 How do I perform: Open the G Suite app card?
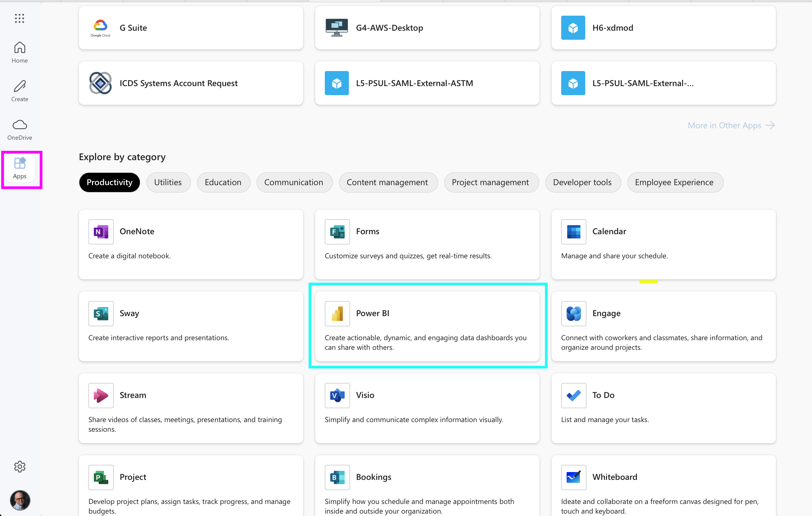tap(191, 28)
